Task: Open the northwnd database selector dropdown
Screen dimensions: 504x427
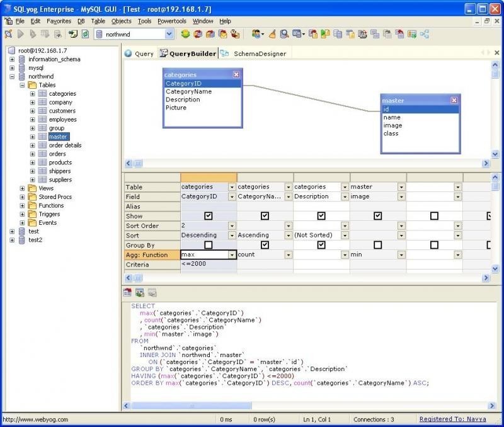Action: (x=169, y=35)
